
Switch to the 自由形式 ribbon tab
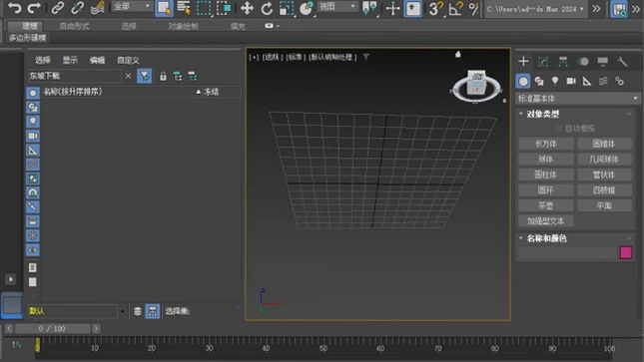[74, 26]
